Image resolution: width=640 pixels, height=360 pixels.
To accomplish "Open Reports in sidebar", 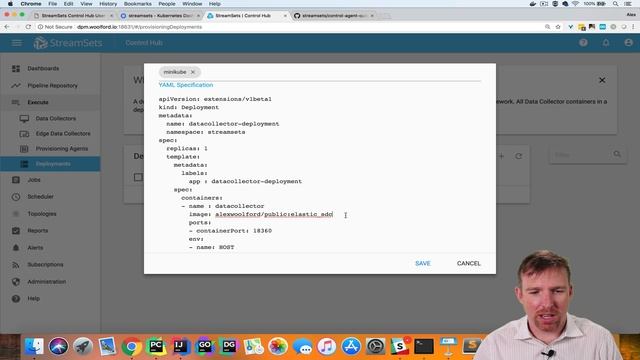I will [x=38, y=231].
